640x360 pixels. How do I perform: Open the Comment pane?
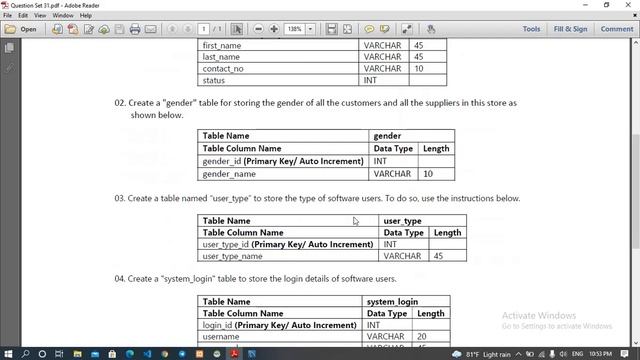pos(616,29)
